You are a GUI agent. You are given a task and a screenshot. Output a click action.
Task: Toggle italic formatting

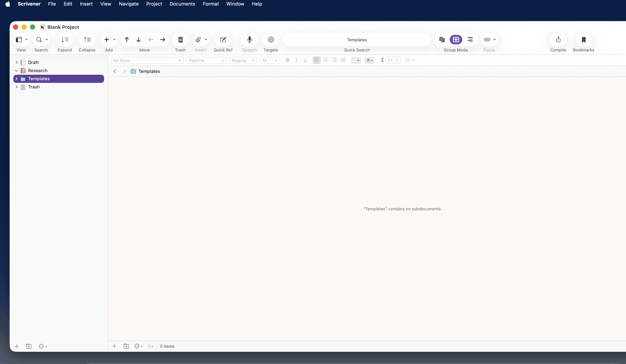tap(297, 60)
